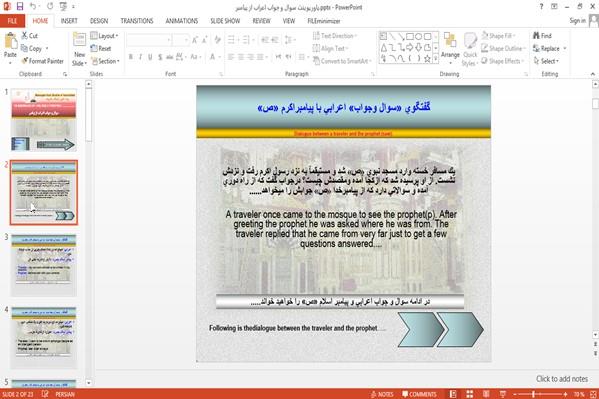Switch to the ANIMATIONS tab

click(182, 21)
